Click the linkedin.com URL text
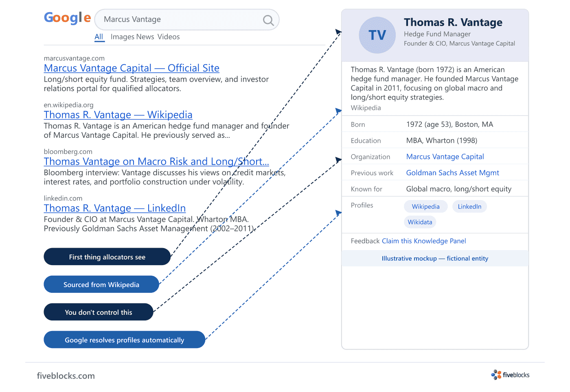Screen dimensions: 570x392 coord(63,198)
